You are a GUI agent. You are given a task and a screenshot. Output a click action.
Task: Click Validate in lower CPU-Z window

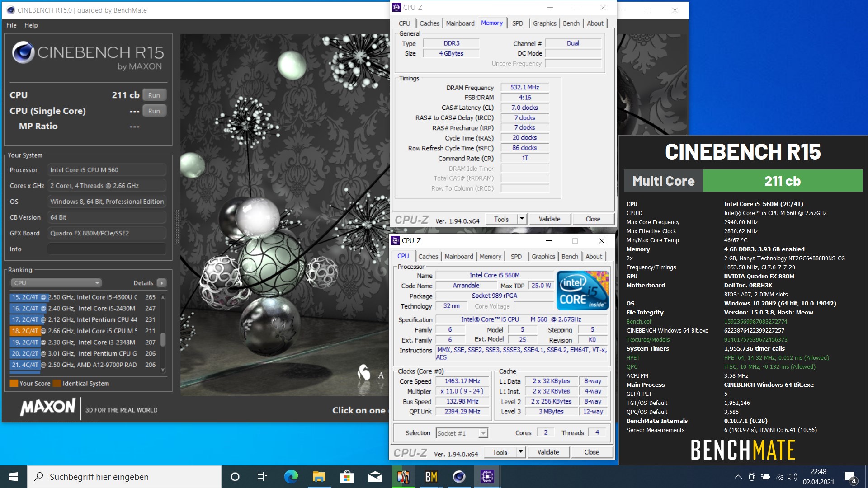click(548, 452)
